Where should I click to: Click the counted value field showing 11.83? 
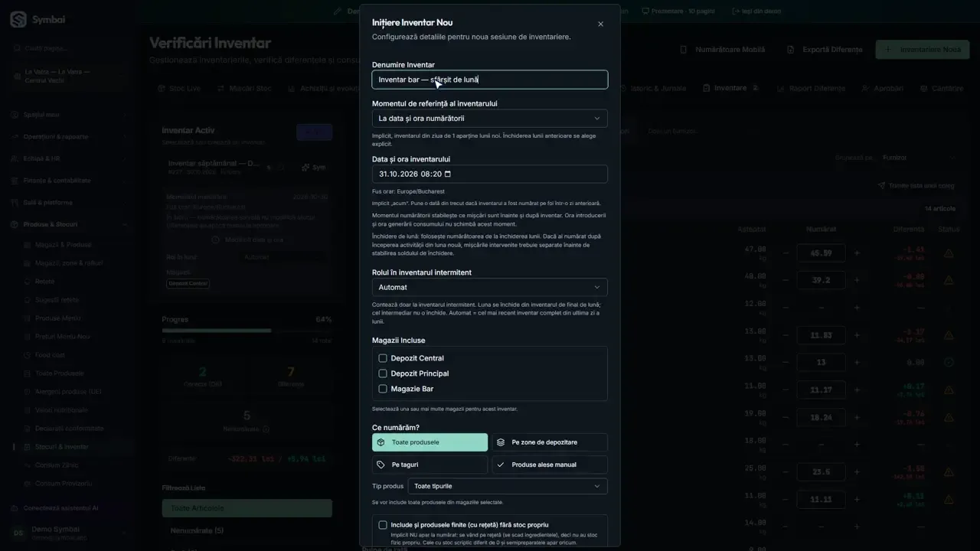point(821,335)
